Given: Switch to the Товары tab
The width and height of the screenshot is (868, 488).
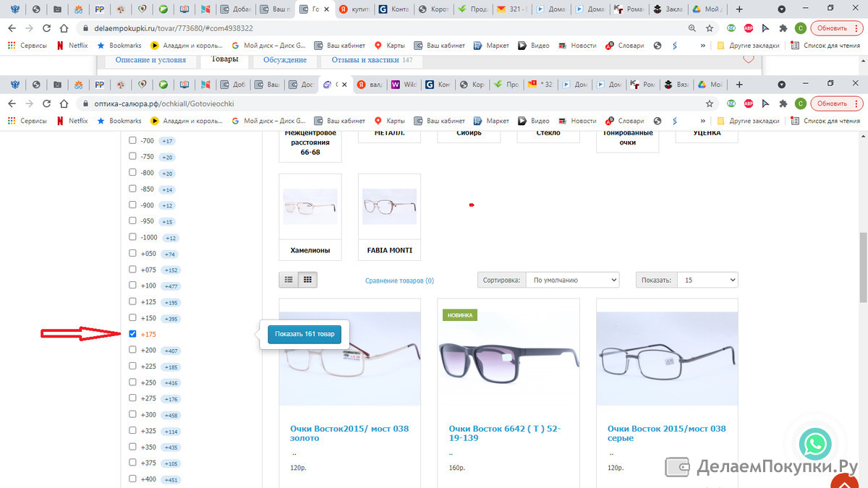Looking at the screenshot, I should click(x=224, y=61).
